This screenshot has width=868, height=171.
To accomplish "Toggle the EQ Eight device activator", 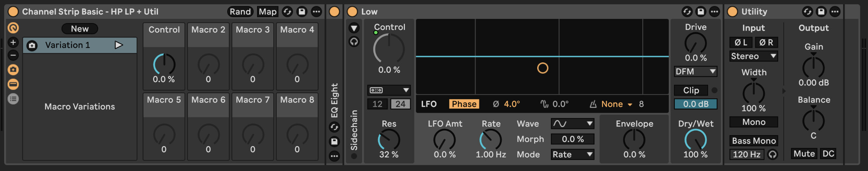I will pyautogui.click(x=334, y=12).
